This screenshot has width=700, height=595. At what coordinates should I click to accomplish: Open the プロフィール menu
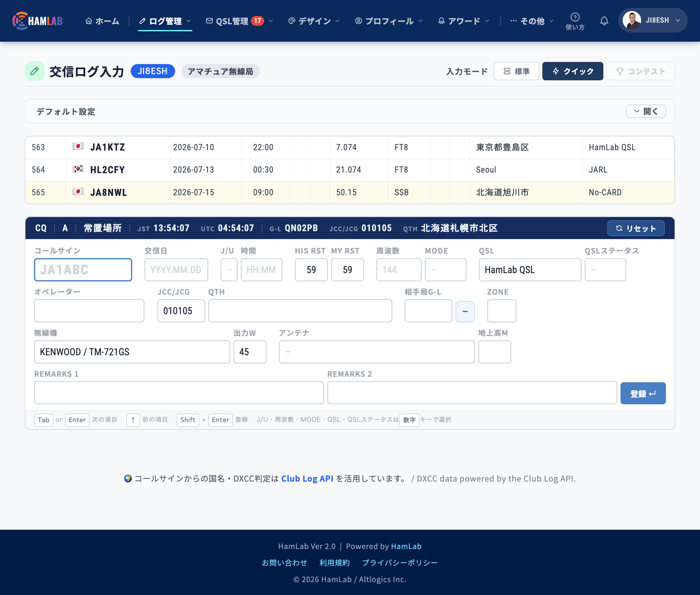(x=389, y=21)
